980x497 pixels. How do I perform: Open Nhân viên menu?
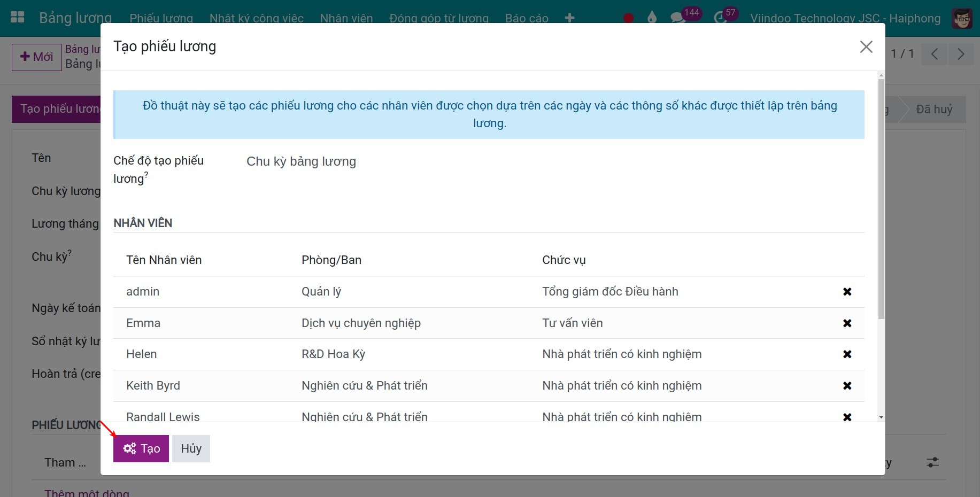pos(346,18)
